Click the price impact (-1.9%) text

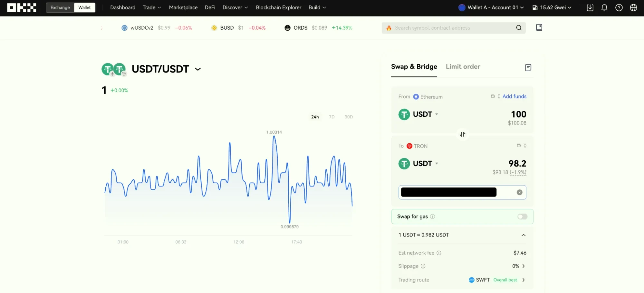(x=518, y=172)
